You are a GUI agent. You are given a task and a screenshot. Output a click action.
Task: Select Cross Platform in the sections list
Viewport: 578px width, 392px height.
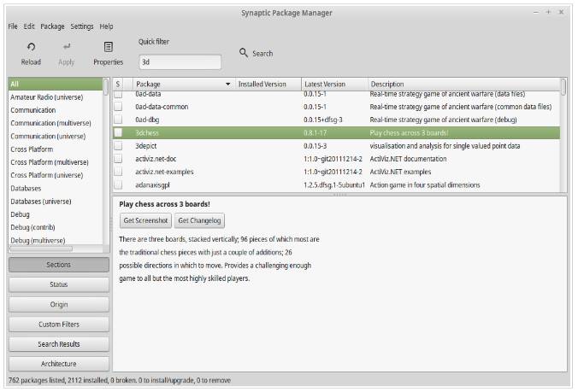click(32, 149)
